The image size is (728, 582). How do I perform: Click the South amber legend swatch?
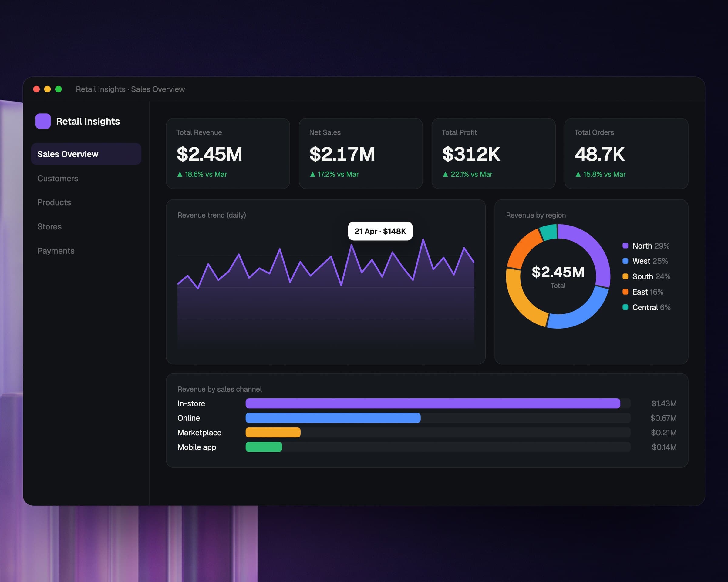click(625, 276)
